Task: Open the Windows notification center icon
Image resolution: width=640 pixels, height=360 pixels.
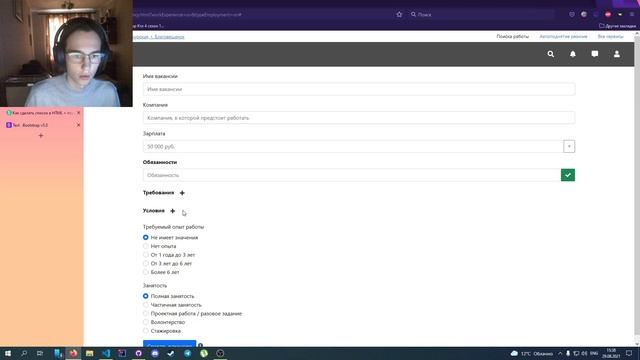Action: (x=629, y=353)
